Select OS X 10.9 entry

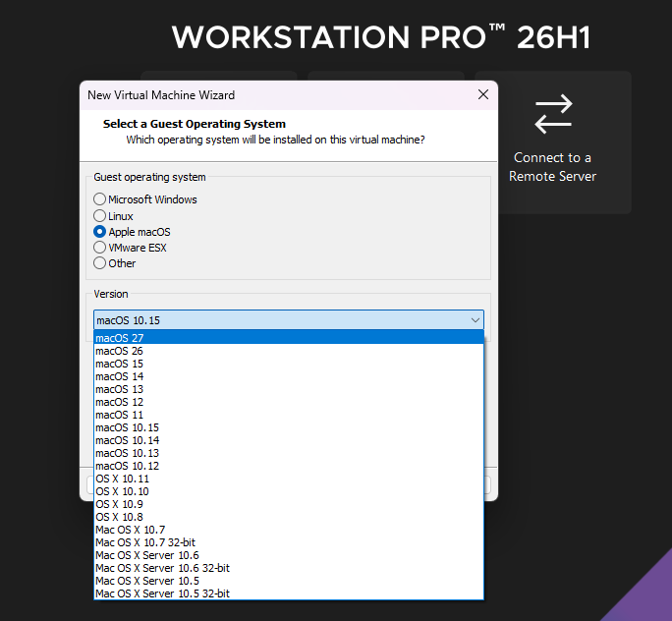click(x=289, y=504)
